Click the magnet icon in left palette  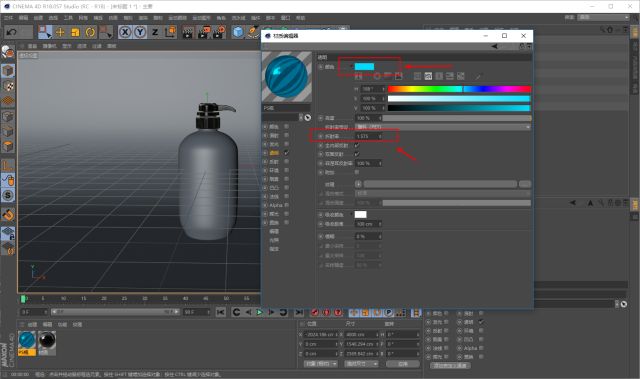8,215
